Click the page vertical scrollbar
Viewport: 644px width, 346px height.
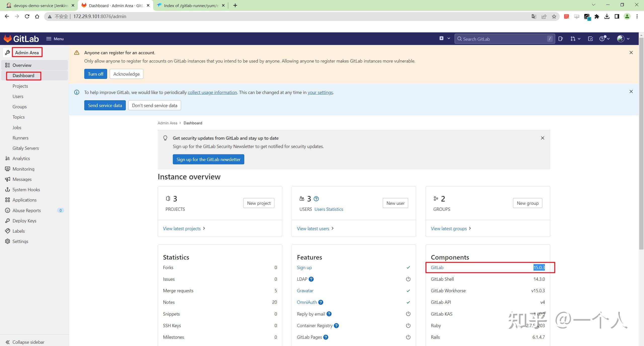tap(641, 143)
